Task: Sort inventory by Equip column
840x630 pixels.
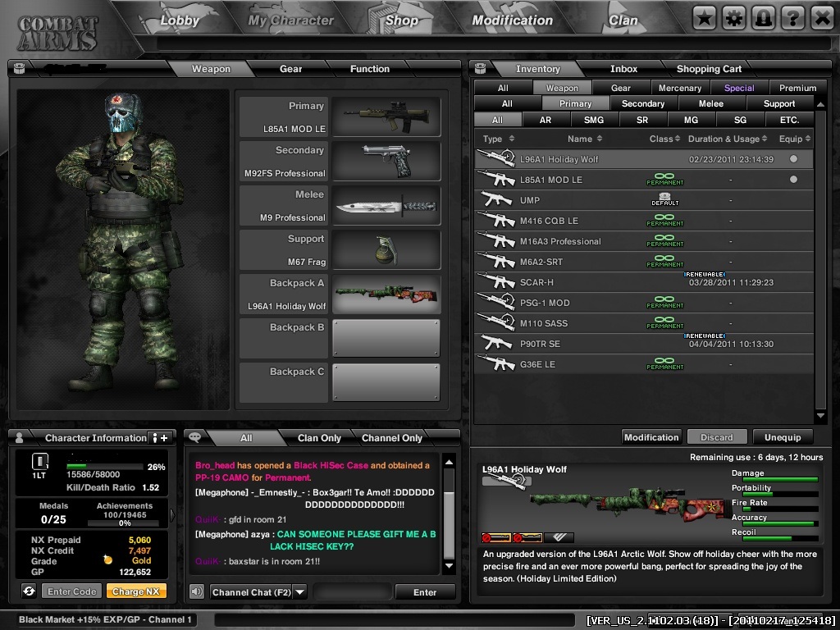Action: (795, 139)
